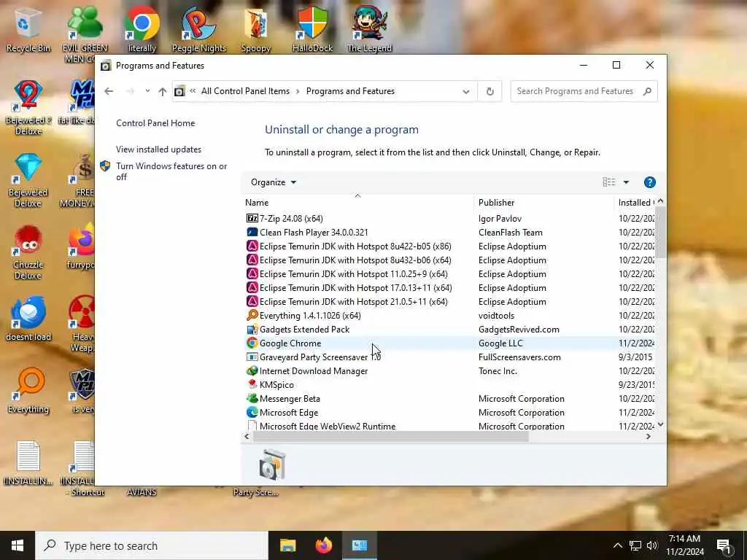Click the help question mark icon
The image size is (747, 560).
[x=649, y=182]
